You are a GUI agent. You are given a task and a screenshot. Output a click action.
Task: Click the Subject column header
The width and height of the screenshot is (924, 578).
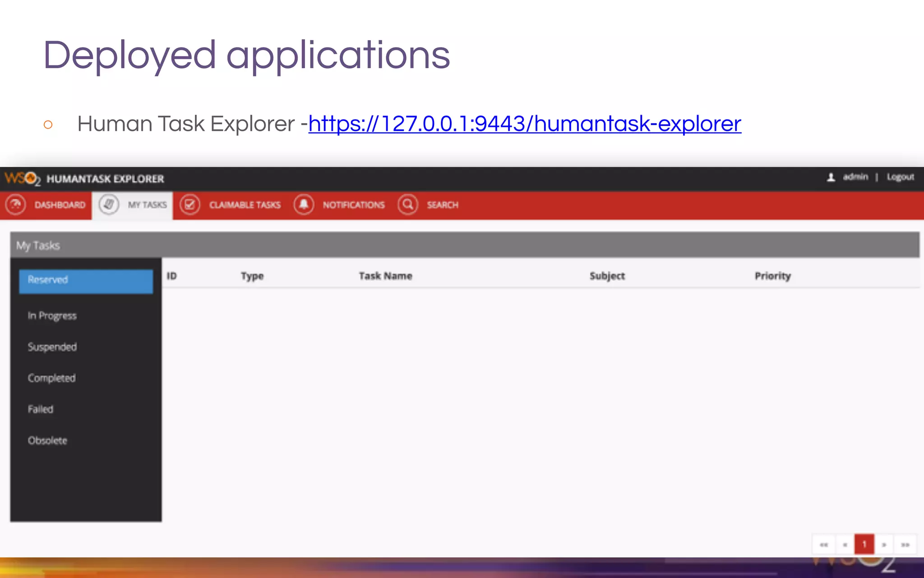pos(607,276)
